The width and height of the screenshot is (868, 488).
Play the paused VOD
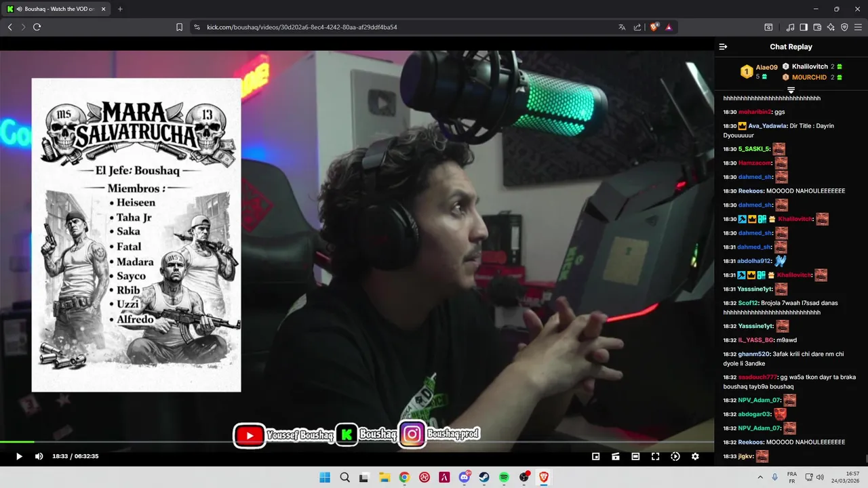click(19, 456)
